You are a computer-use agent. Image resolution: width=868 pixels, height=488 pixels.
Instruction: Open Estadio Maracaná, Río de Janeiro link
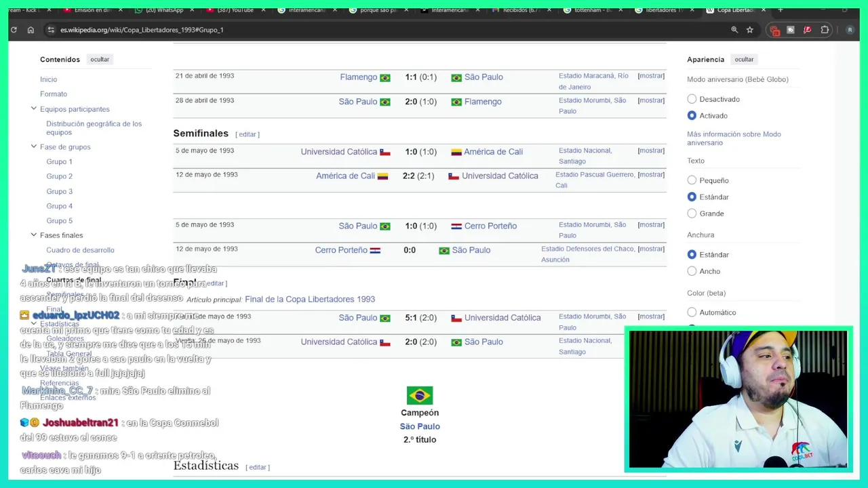[x=593, y=81]
